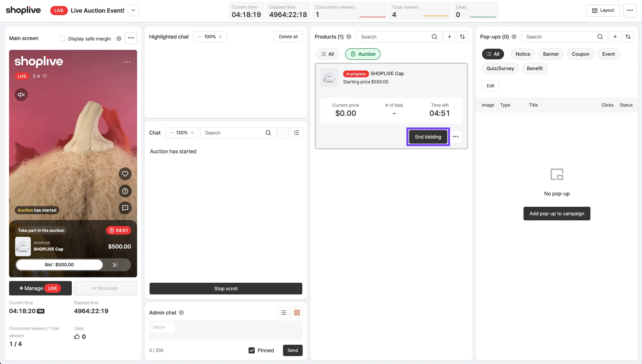Expand the bid slider double arrow

(115, 265)
